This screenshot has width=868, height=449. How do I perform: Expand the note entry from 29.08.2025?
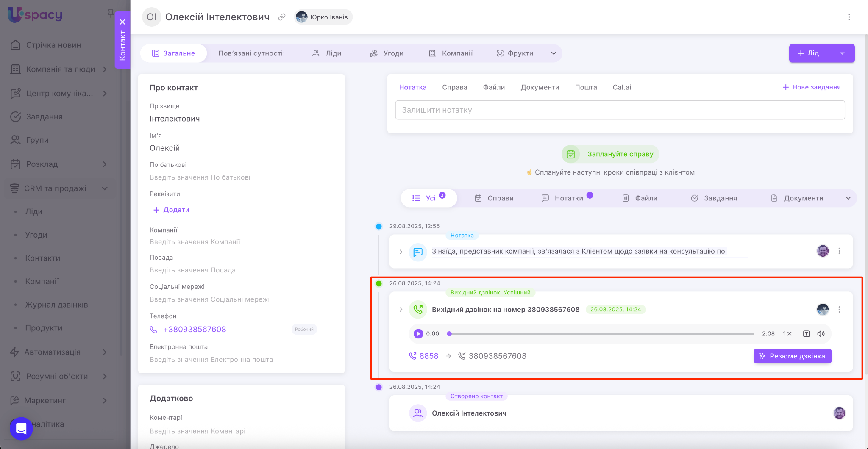click(401, 252)
